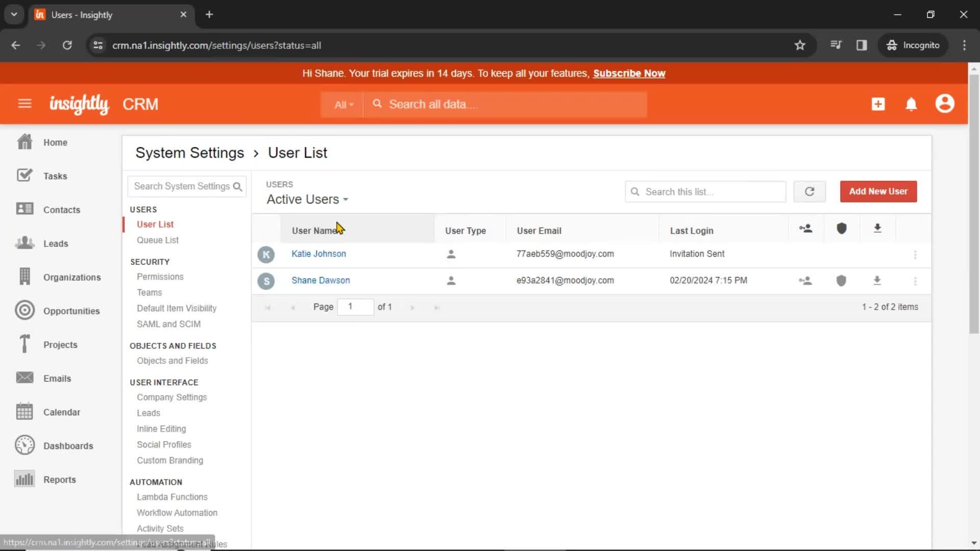Click Shane Dawson's user type icon
980x551 pixels.
[451, 281]
